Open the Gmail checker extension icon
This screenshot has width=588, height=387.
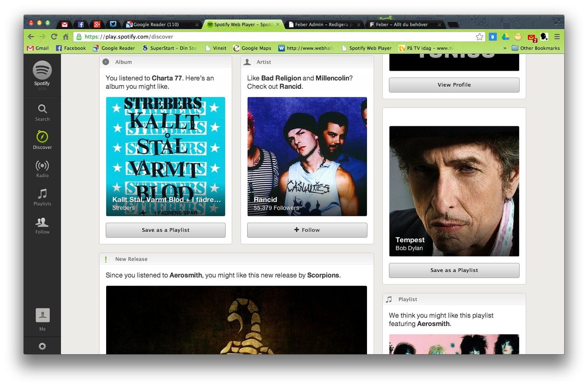pyautogui.click(x=531, y=37)
